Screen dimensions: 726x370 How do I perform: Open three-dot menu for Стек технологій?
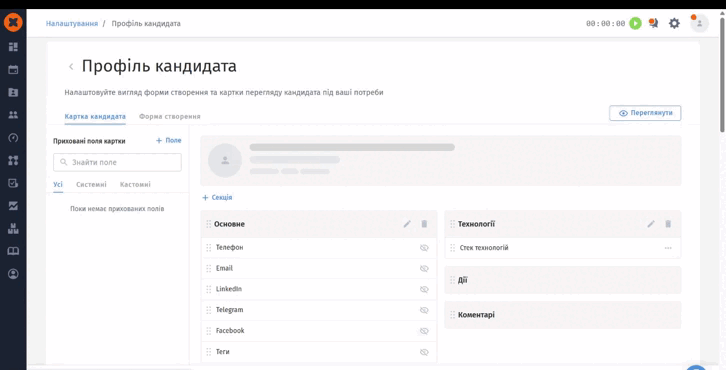[x=668, y=248]
